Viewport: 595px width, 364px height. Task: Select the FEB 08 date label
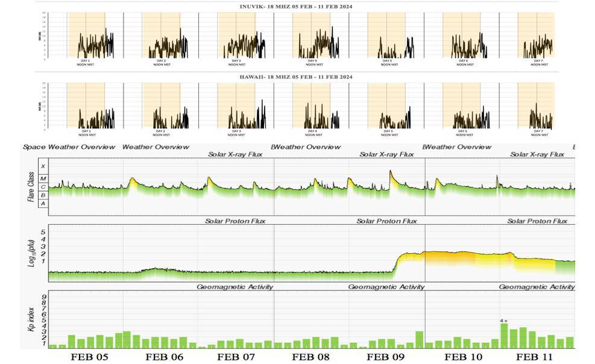coord(310,357)
